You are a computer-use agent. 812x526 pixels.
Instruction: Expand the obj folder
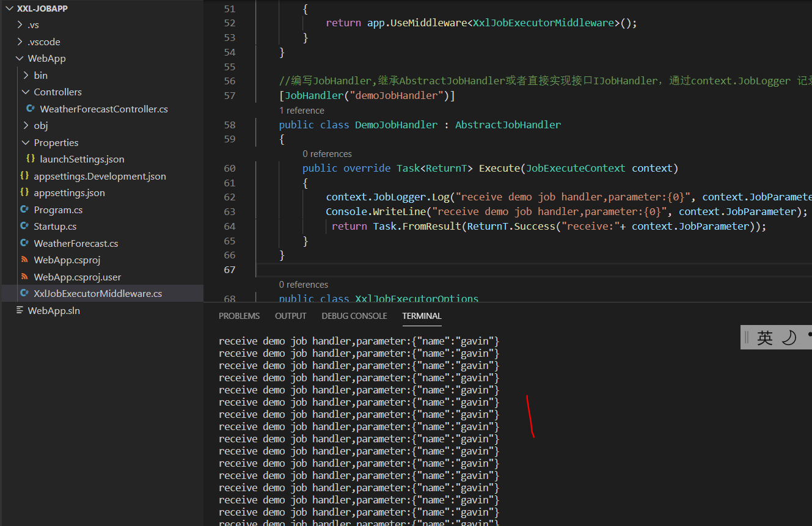(x=26, y=126)
